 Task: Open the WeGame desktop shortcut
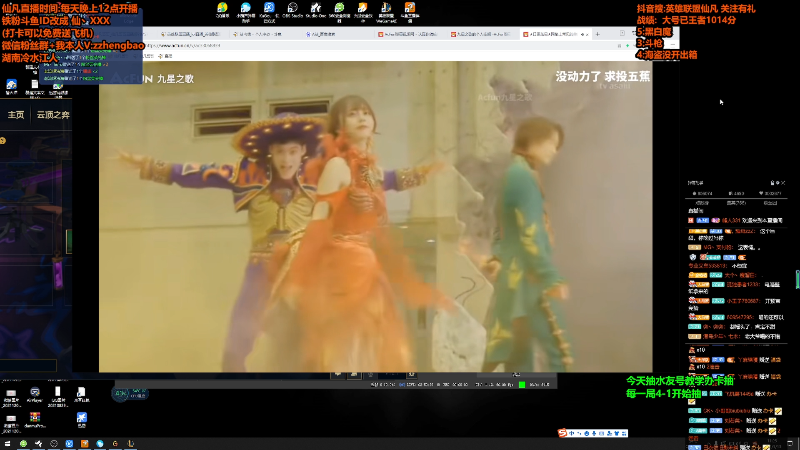(x=386, y=12)
